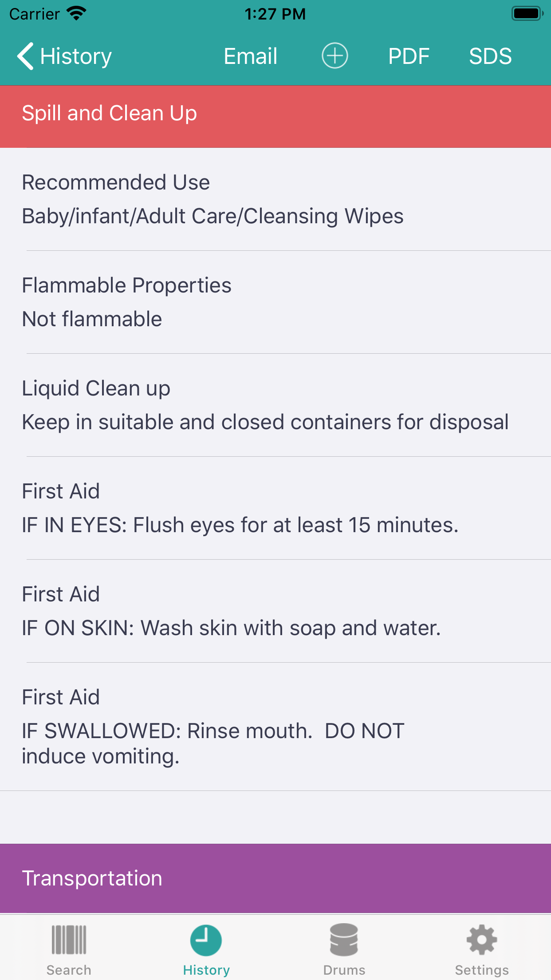The image size is (551, 980).
Task: Open the SDS sheet button
Action: tap(490, 56)
